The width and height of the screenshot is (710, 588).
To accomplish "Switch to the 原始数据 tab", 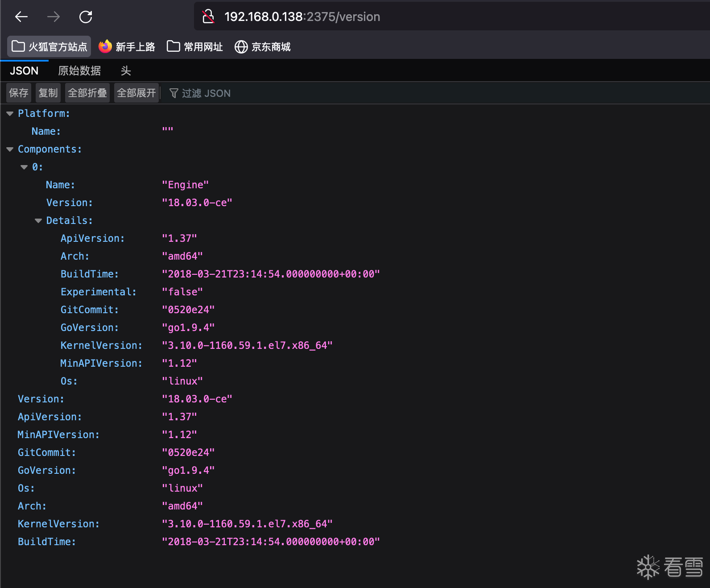I will [79, 71].
